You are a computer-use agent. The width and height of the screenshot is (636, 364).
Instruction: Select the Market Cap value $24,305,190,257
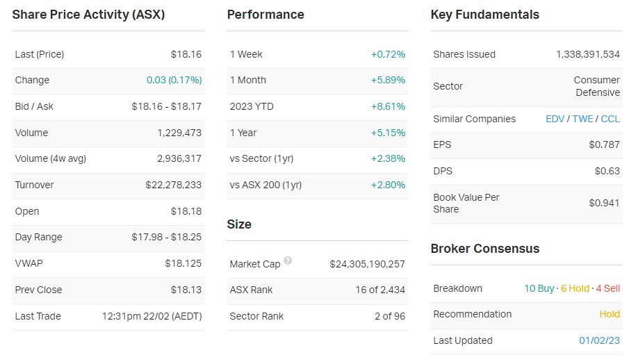367,264
